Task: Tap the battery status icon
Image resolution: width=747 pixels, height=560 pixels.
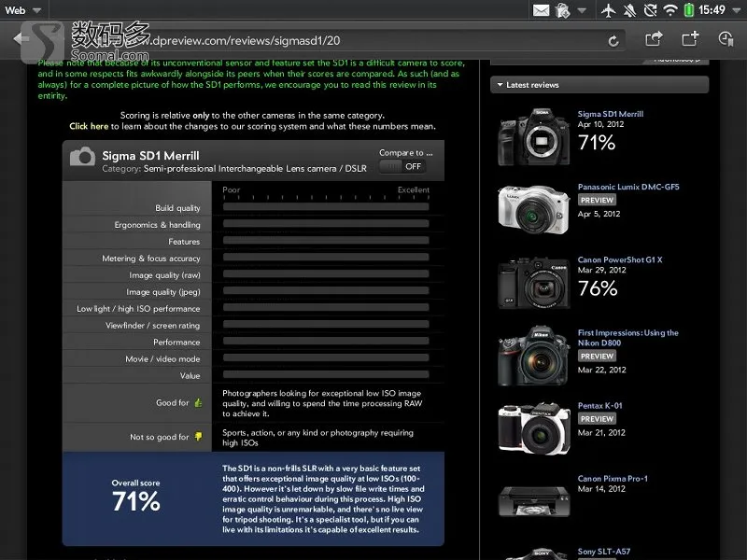Action: (688, 10)
